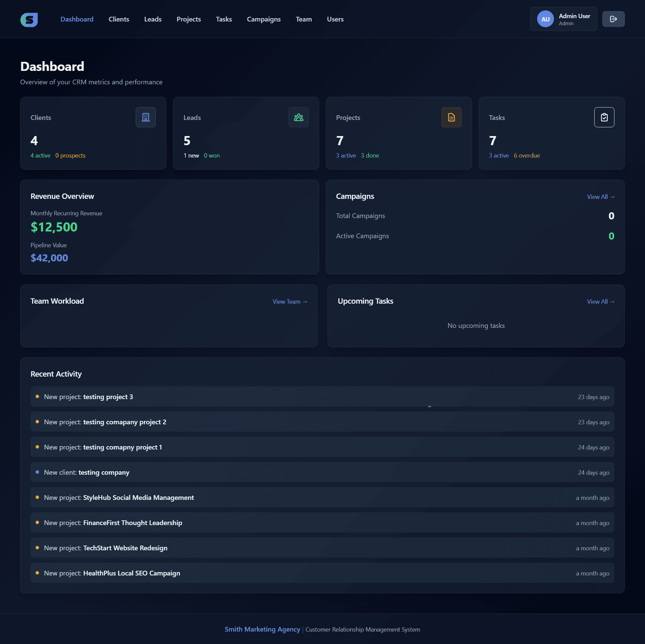The image size is (645, 644).
Task: Open the Admin User profile box
Action: (x=563, y=19)
